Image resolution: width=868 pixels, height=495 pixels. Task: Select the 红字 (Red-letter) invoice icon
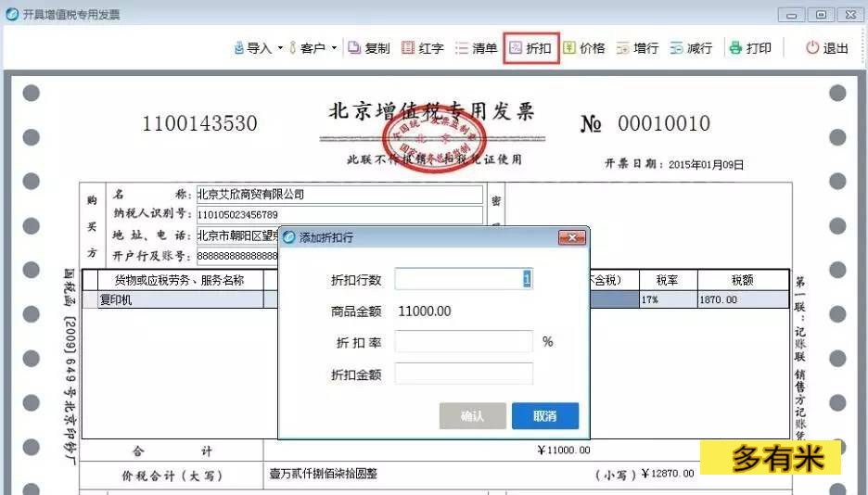pyautogui.click(x=422, y=48)
